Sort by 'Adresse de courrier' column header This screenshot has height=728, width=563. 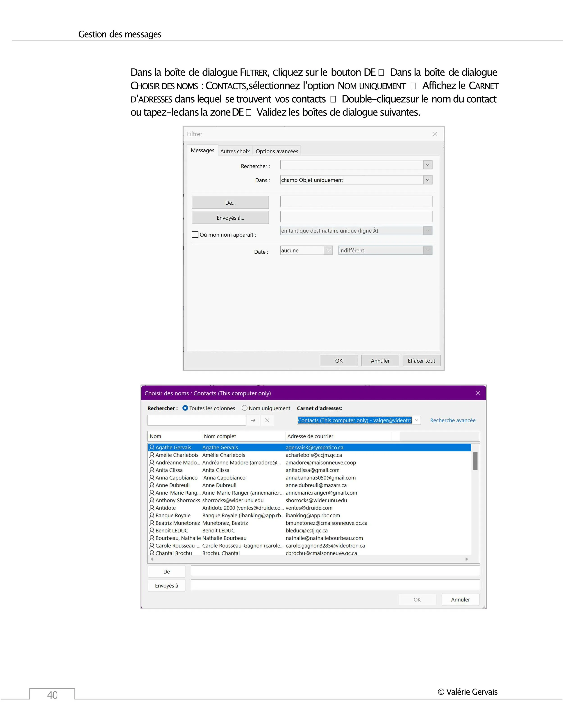coord(338,436)
